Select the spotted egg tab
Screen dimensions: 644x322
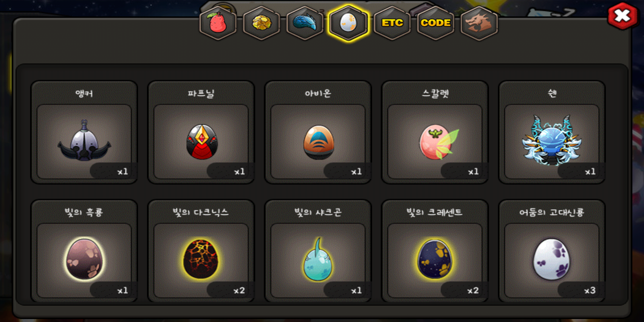348,23
